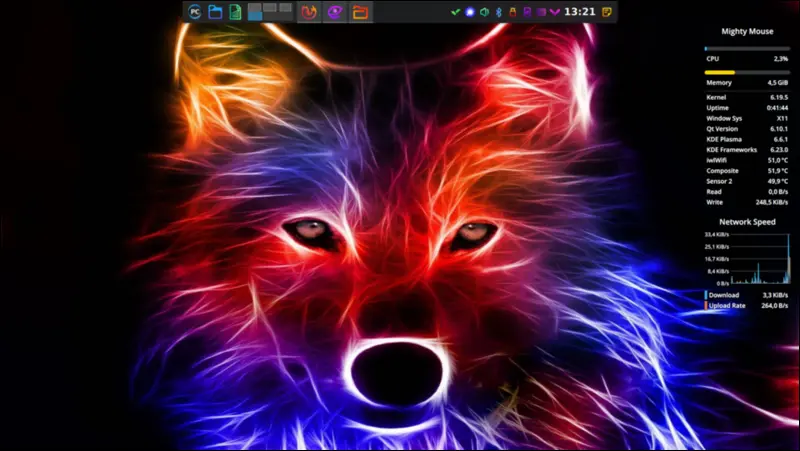Image resolution: width=800 pixels, height=451 pixels.
Task: Open the yellow sticky note icon
Action: (x=607, y=12)
